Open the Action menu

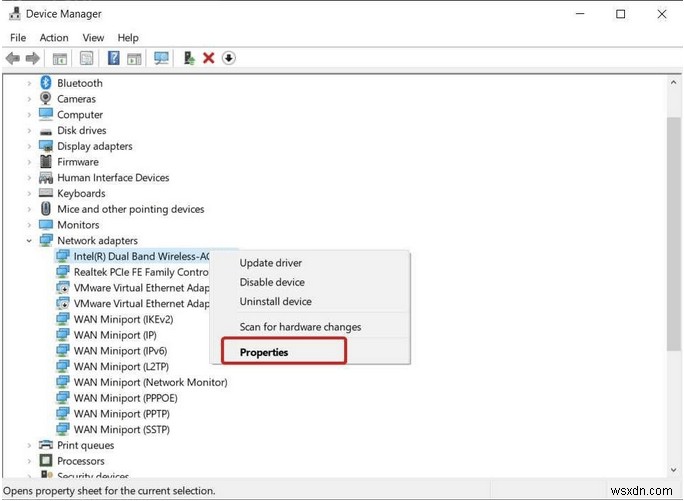(x=54, y=38)
